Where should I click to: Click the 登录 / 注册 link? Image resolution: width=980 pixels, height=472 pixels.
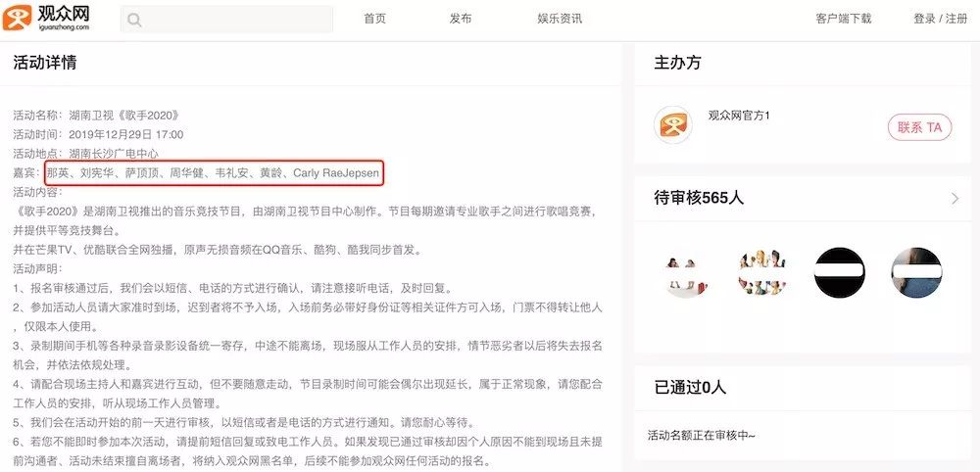coord(941,19)
